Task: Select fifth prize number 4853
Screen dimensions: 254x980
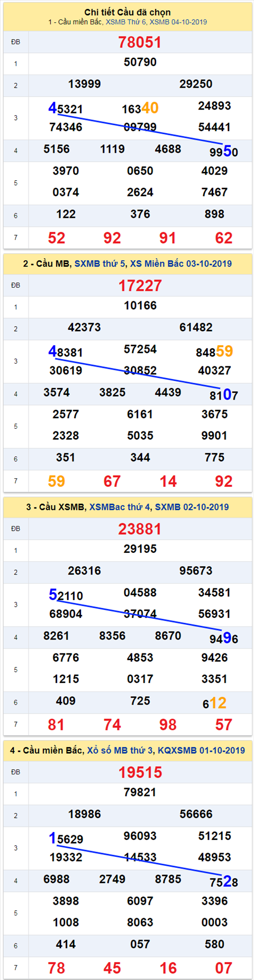Action: 140,658
